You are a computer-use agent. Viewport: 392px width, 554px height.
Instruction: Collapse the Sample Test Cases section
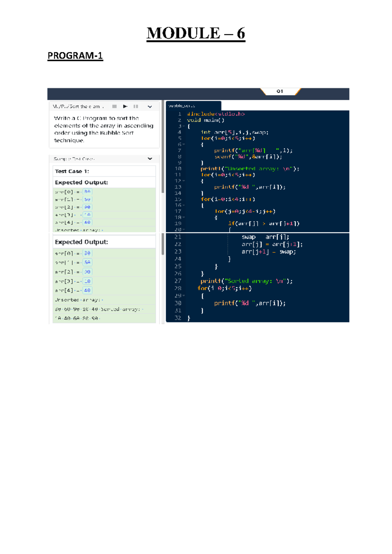[x=150, y=159]
